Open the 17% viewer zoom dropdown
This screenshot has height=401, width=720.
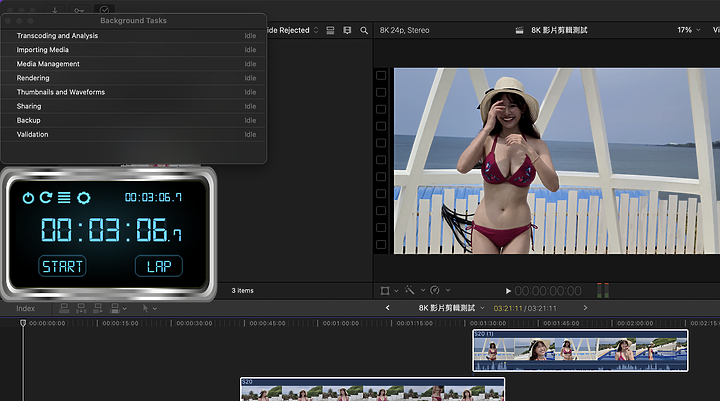[x=689, y=30]
